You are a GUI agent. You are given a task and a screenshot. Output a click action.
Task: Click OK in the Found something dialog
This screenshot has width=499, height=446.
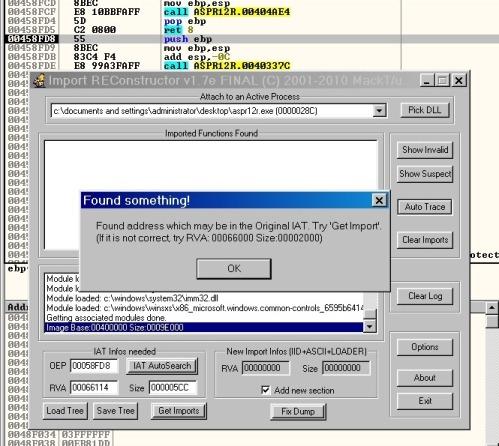234,269
